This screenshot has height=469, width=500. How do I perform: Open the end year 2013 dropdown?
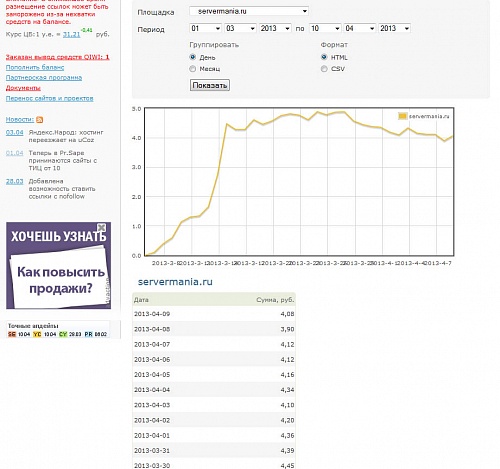coord(395,28)
